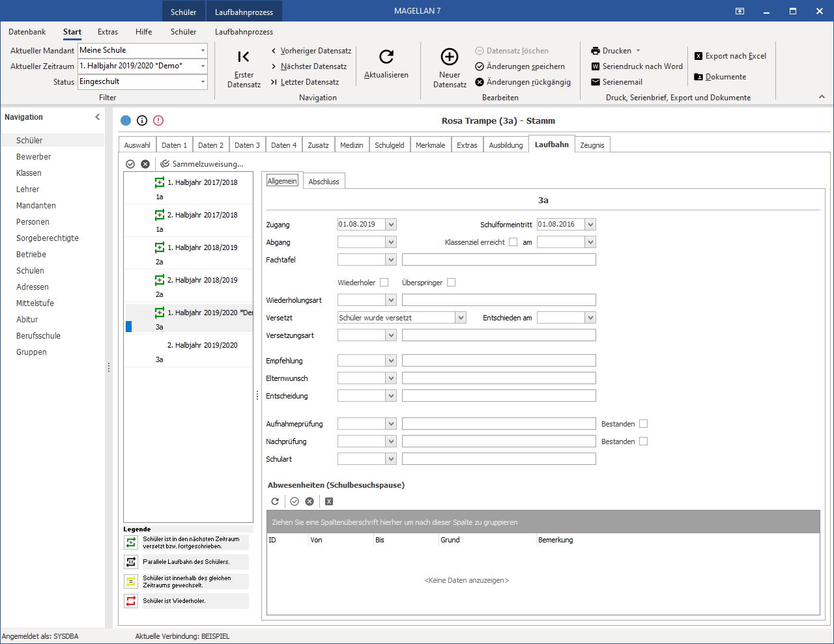The width and height of the screenshot is (834, 644).
Task: Click the red exclamation warning icon
Action: pos(158,120)
